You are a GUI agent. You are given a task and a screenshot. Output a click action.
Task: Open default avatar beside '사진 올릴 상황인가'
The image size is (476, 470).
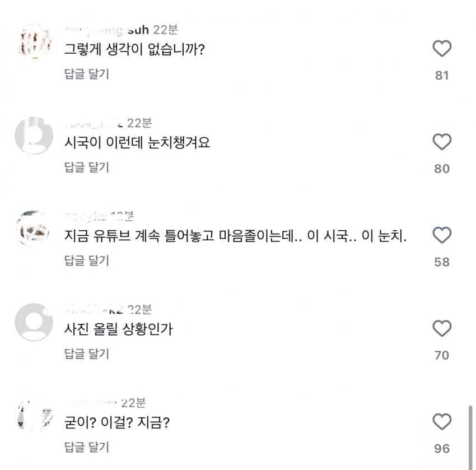[x=34, y=322]
